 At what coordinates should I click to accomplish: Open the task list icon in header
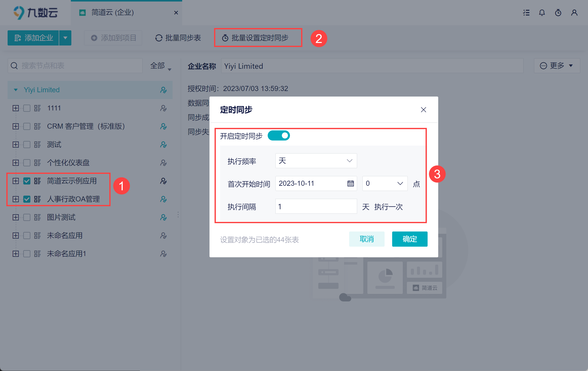point(526,13)
